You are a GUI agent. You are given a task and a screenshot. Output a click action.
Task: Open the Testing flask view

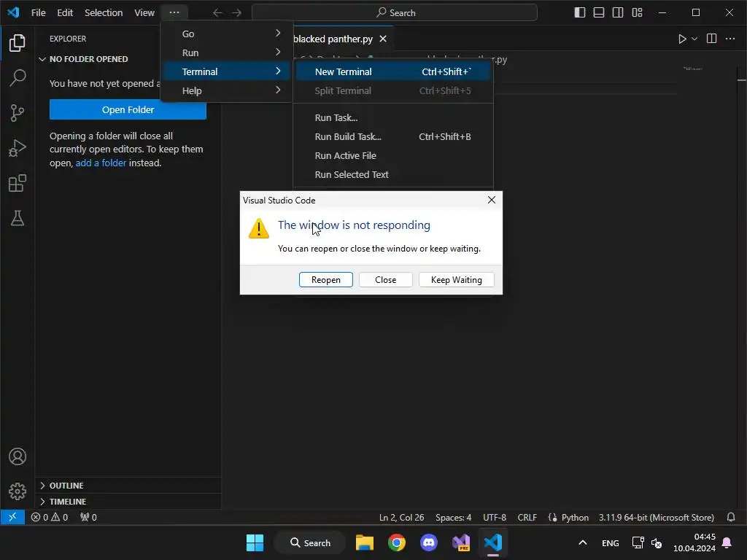[18, 218]
